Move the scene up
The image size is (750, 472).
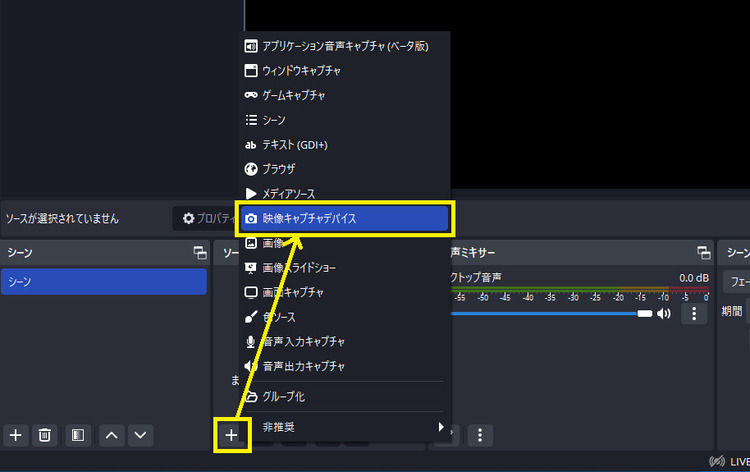[x=111, y=435]
